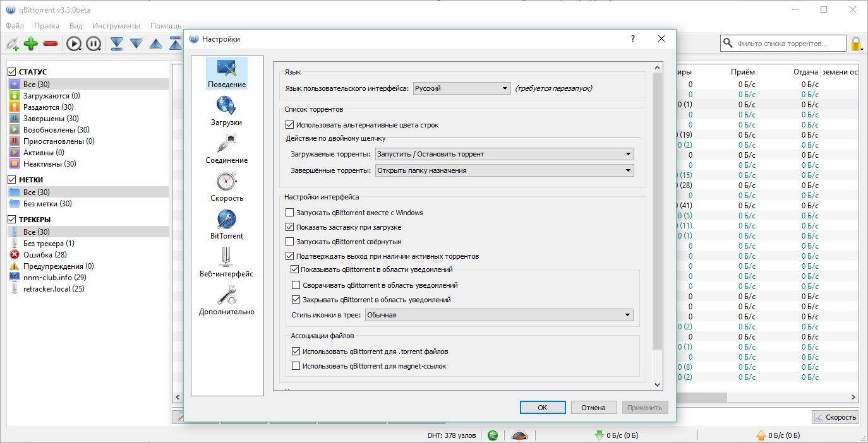Toggle Показывать qBittorrent в области уведомлений
The width and height of the screenshot is (868, 443).
294,269
